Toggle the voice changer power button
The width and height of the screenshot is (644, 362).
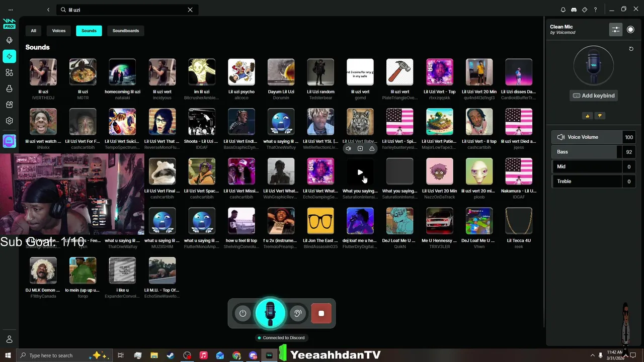pyautogui.click(x=243, y=313)
